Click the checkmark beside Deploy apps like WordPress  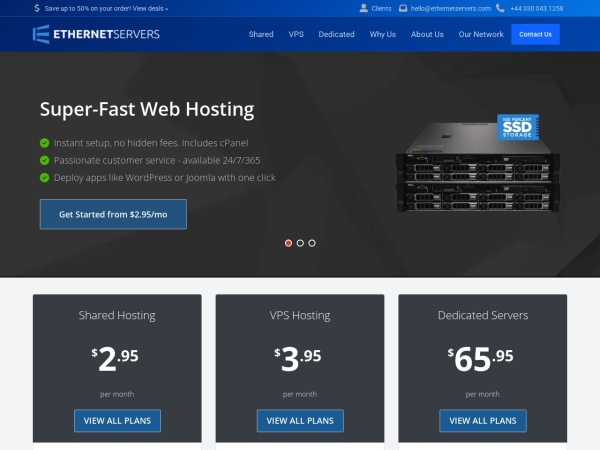pos(44,178)
